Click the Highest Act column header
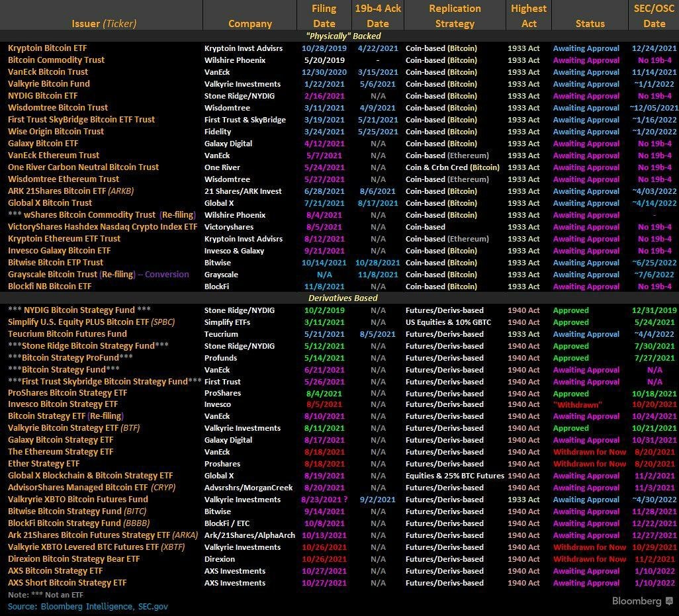The height and width of the screenshot is (616, 679). tap(529, 16)
